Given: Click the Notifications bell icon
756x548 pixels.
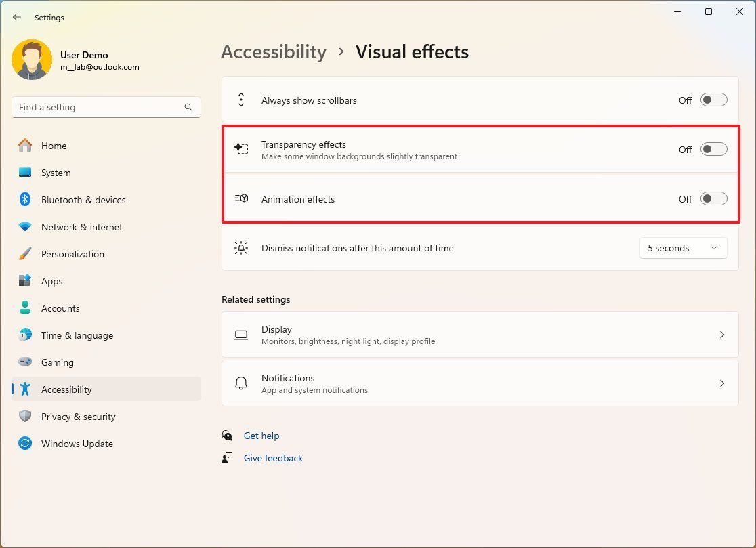Looking at the screenshot, I should pos(241,383).
